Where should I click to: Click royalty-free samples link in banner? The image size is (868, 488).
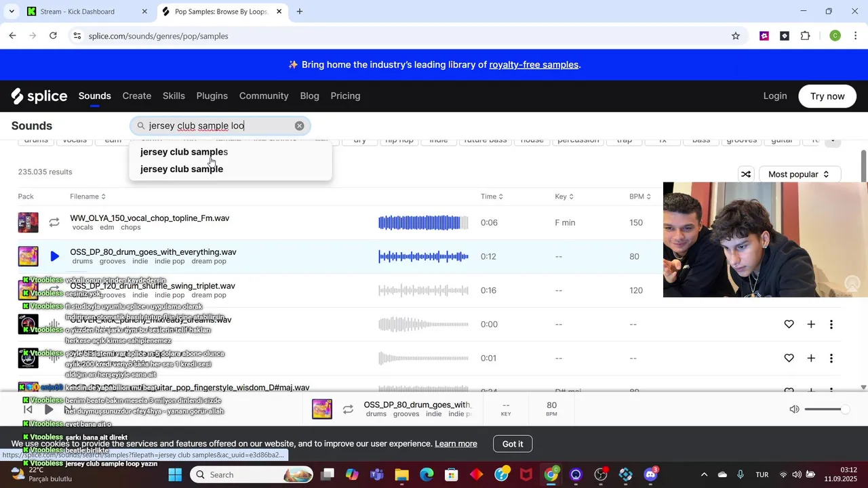(534, 65)
